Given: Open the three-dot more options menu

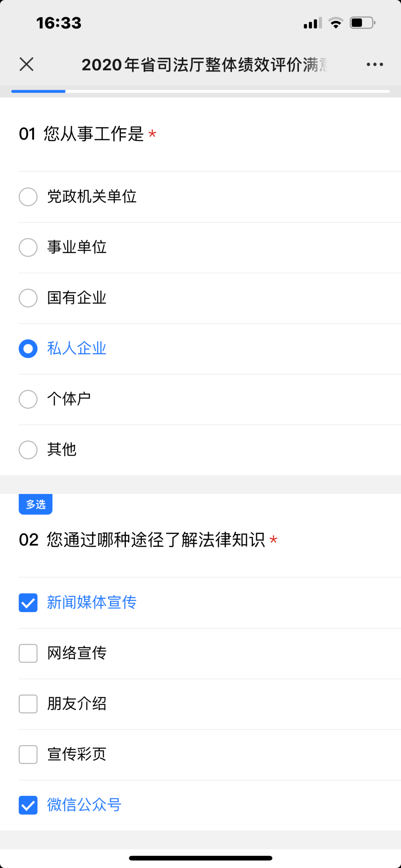Looking at the screenshot, I should (375, 65).
